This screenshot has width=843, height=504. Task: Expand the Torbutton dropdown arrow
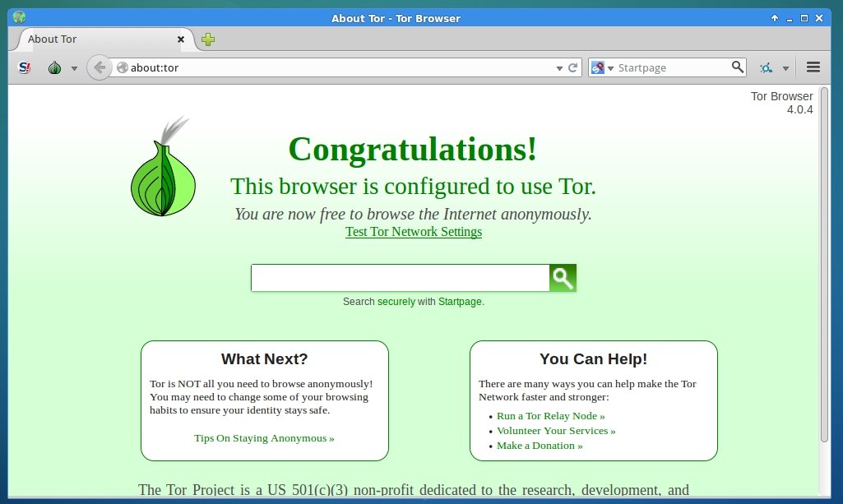(74, 68)
